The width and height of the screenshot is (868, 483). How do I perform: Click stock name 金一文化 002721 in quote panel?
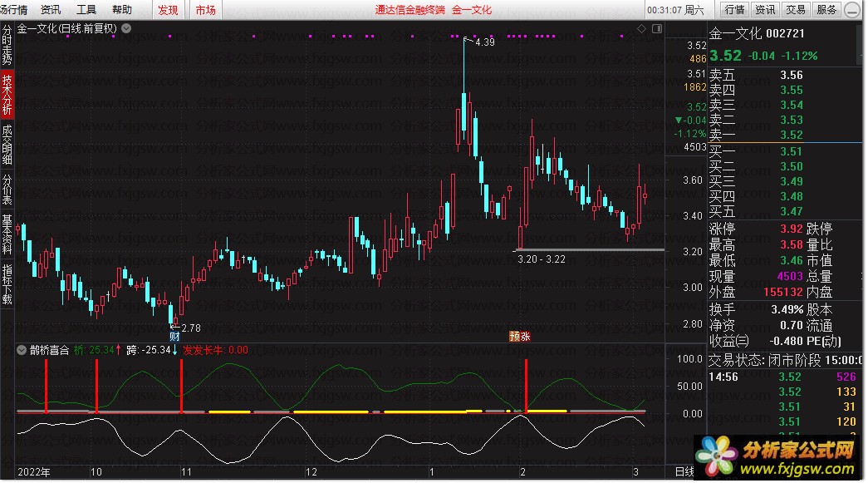point(756,33)
